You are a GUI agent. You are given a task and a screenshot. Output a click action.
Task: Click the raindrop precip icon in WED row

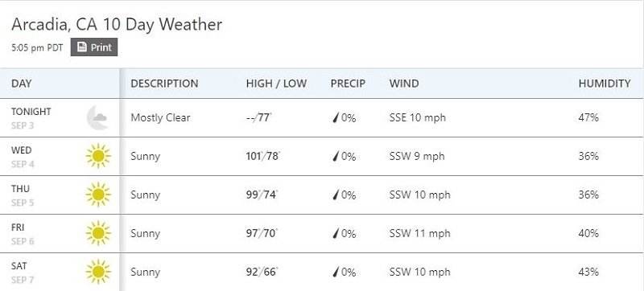coord(336,157)
